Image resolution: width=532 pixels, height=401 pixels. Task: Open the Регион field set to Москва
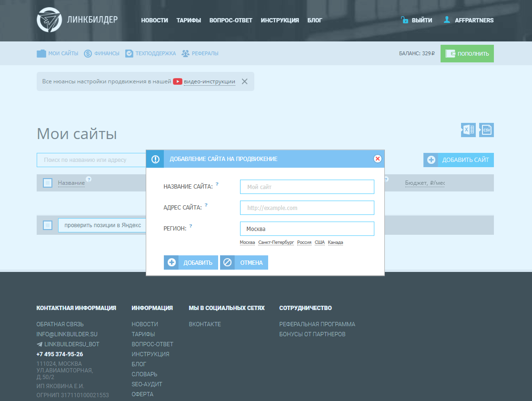pos(307,229)
